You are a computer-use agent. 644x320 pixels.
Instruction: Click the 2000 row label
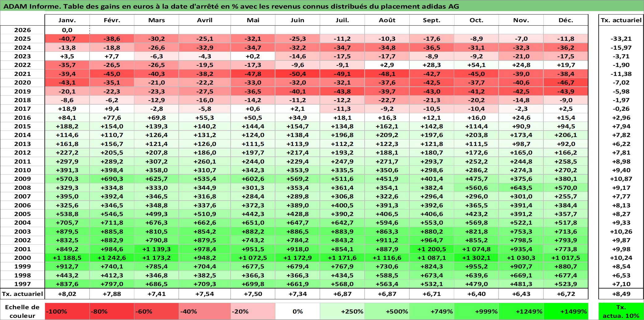coord(23,258)
